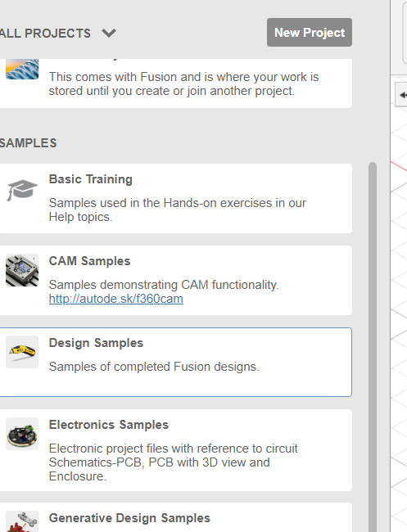Viewport: 407px width, 532px height.
Task: Click the yellow utility knife Design Samples icon
Action: [x=22, y=352]
